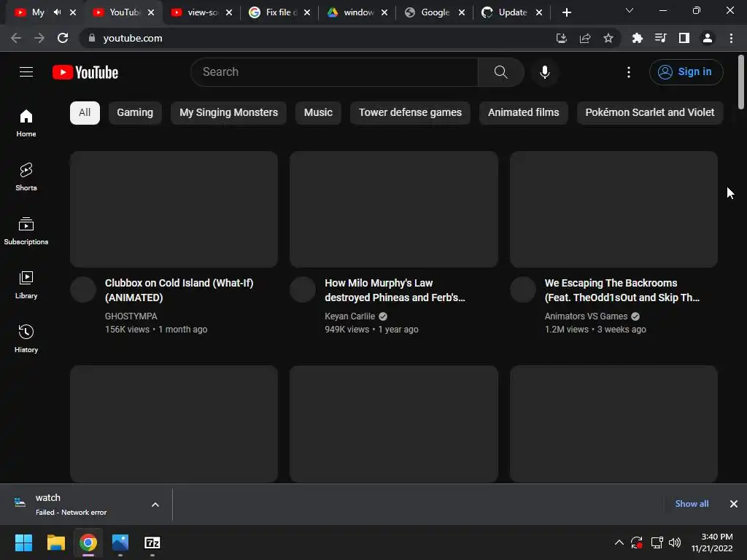The width and height of the screenshot is (747, 560).
Task: Click the page vertical scrollbar thumb
Action: tap(741, 82)
